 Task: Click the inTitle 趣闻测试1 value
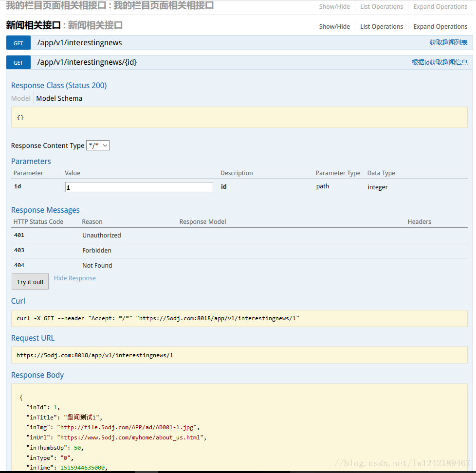click(81, 418)
